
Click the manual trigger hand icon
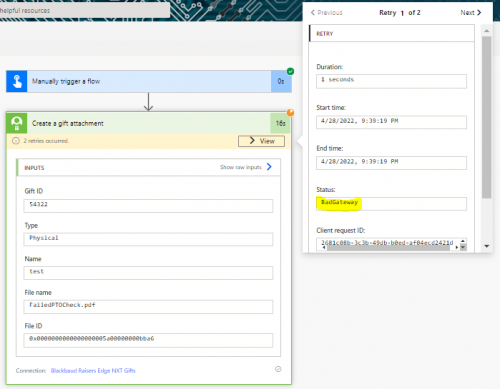click(x=17, y=81)
